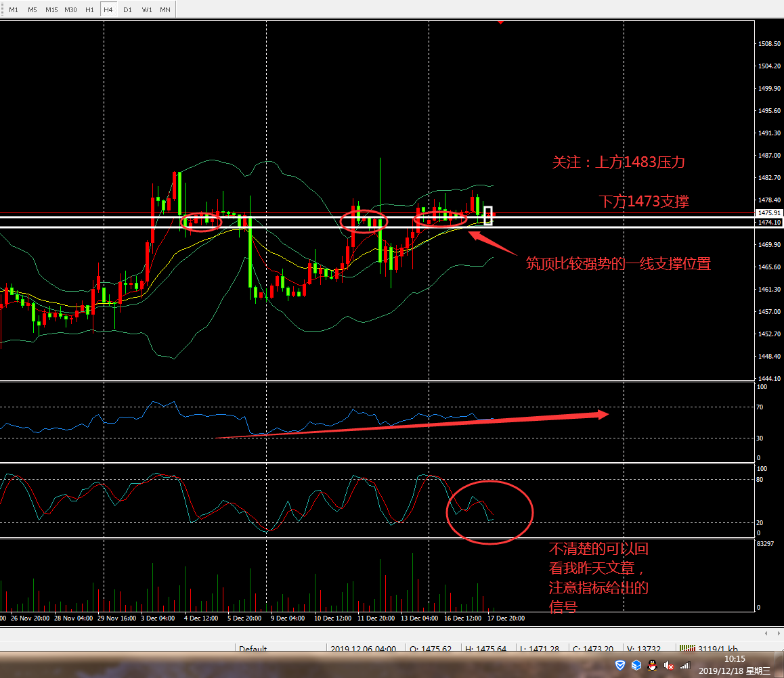
Task: Click the 13 Dec 04:00 time axis label
Action: [420, 618]
